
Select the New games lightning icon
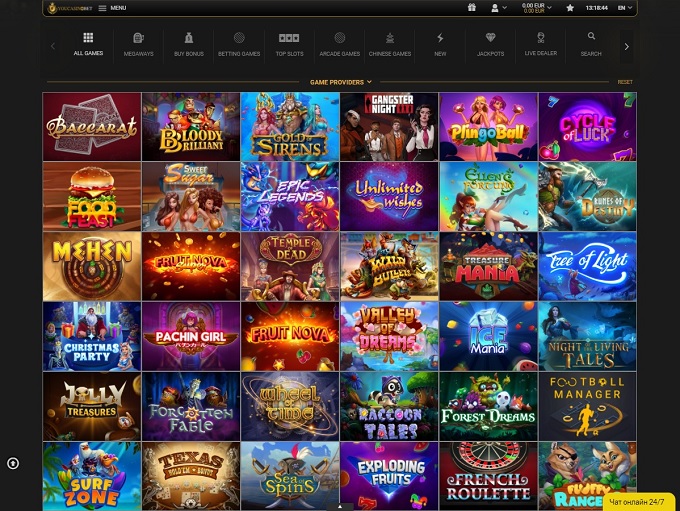(440, 44)
